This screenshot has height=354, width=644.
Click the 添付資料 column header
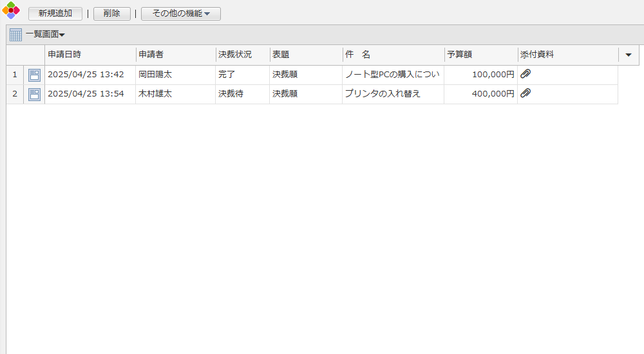pyautogui.click(x=537, y=55)
